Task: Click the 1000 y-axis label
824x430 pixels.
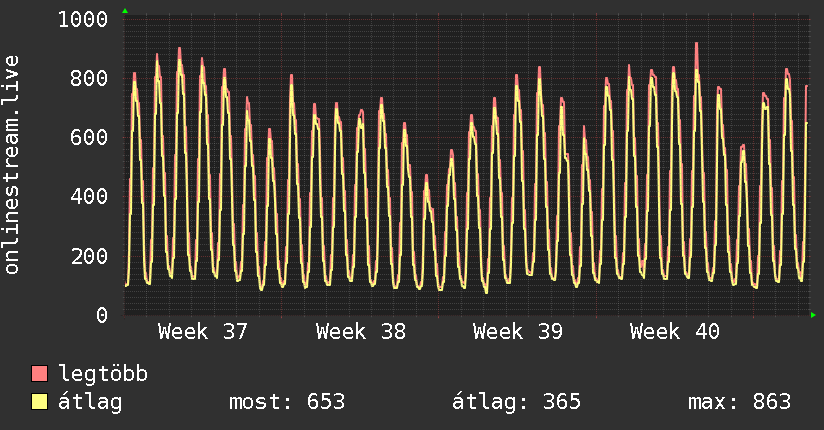Action: (83, 19)
